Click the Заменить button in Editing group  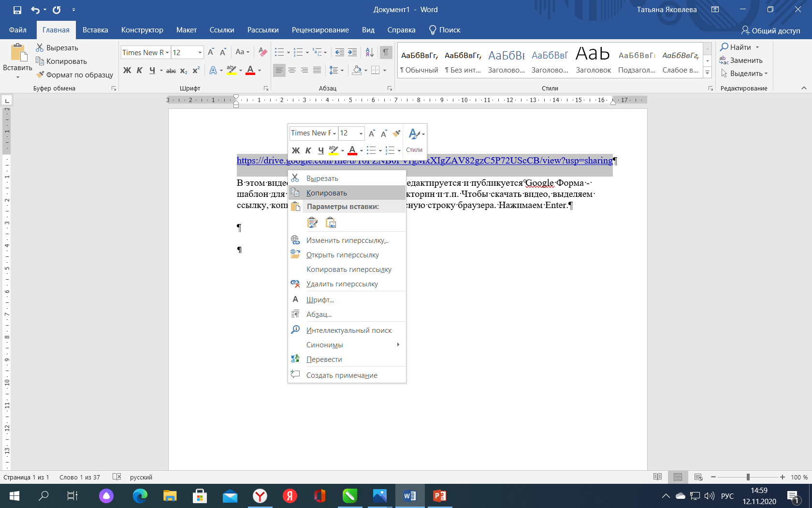[x=741, y=60]
